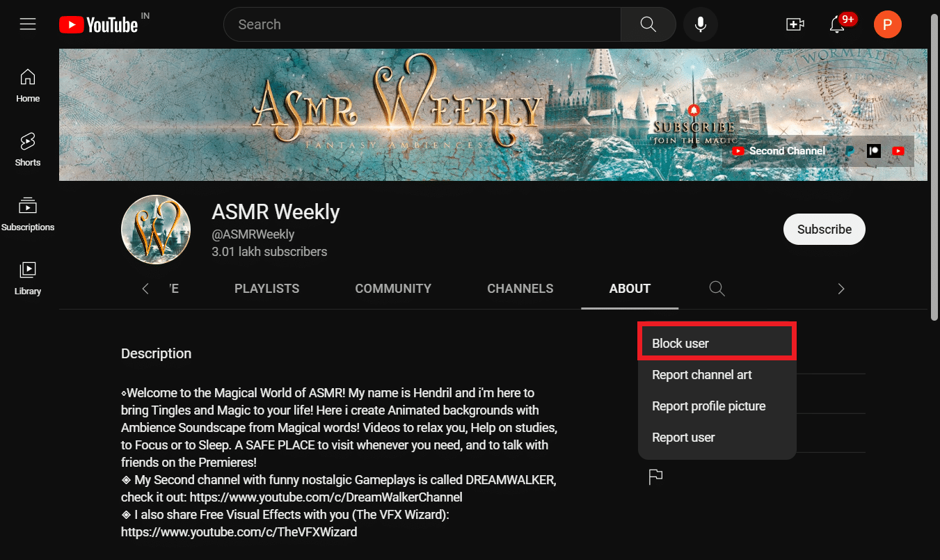The width and height of the screenshot is (940, 560).
Task: Start a voice search with the microphone
Action: [701, 24]
